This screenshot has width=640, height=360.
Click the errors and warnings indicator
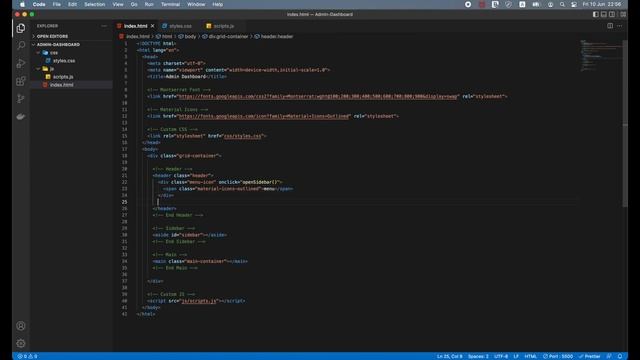[27, 356]
